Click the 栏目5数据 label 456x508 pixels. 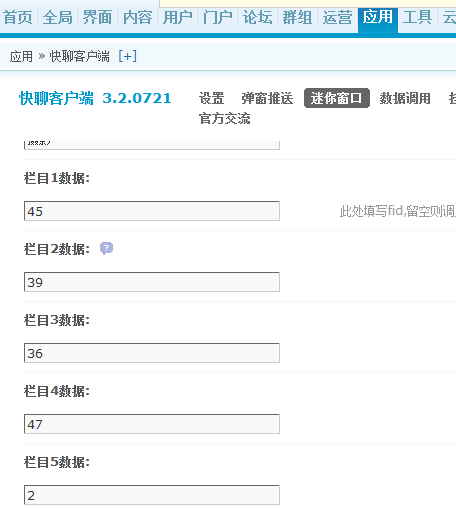(x=57, y=462)
